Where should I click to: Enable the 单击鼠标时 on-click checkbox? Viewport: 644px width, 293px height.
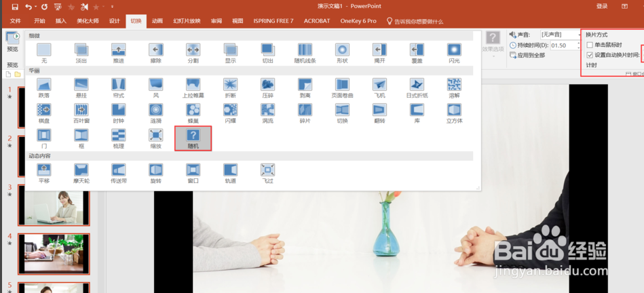590,45
